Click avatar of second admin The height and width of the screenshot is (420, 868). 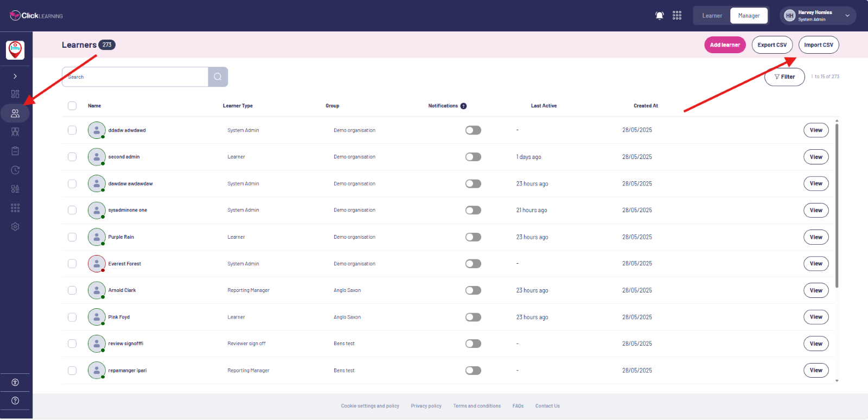coord(97,157)
